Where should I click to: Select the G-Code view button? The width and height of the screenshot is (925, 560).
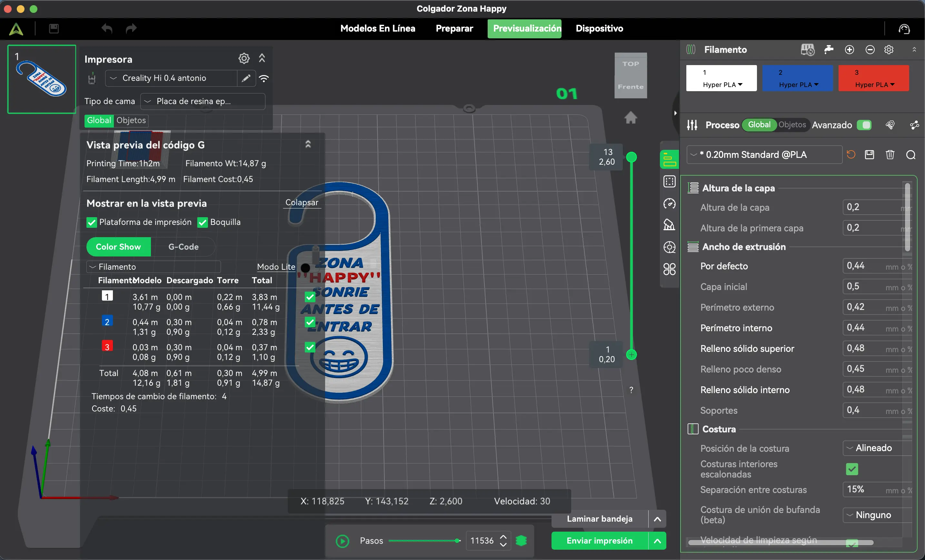point(183,247)
